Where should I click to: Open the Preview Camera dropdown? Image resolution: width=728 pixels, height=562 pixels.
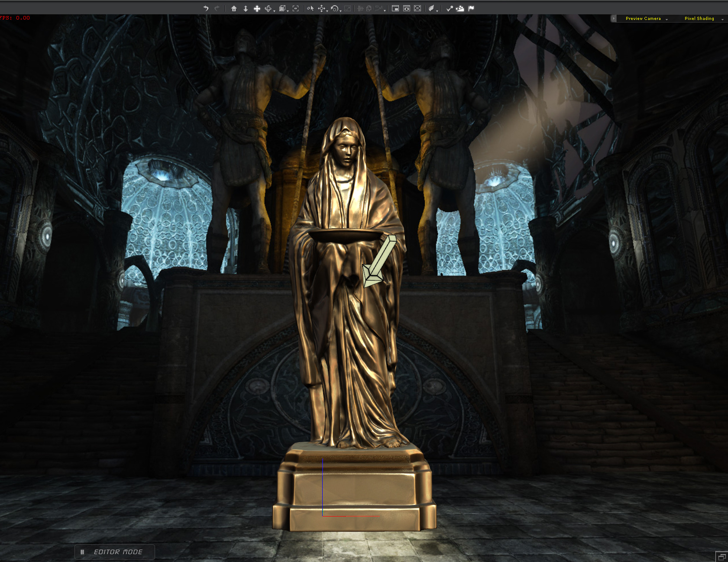[646, 19]
